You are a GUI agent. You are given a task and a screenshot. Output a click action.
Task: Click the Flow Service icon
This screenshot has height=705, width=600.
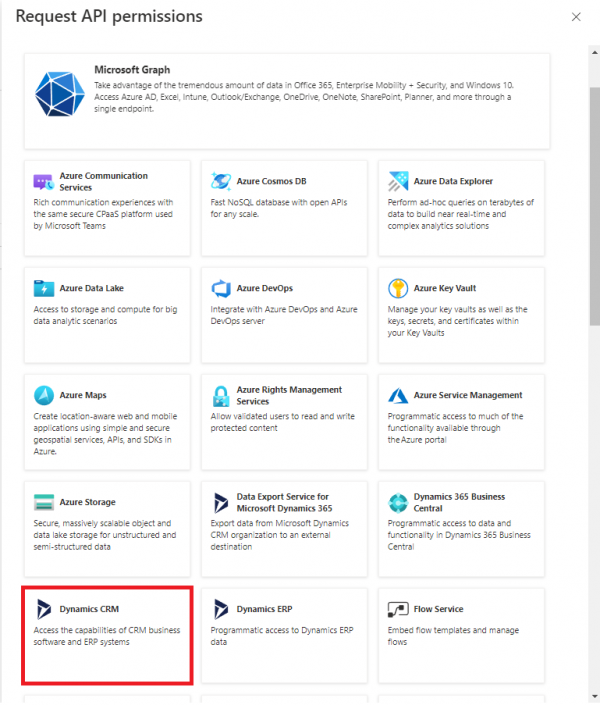(x=398, y=610)
